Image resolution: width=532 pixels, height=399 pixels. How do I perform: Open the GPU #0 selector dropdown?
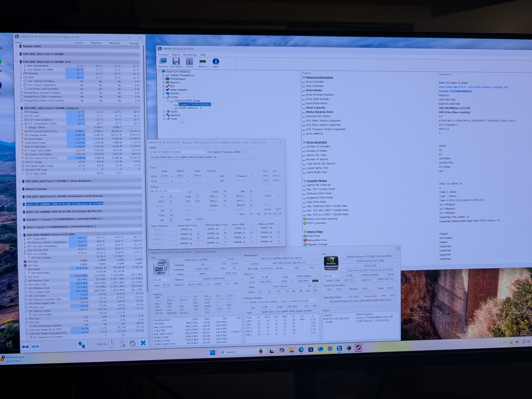(x=331, y=276)
